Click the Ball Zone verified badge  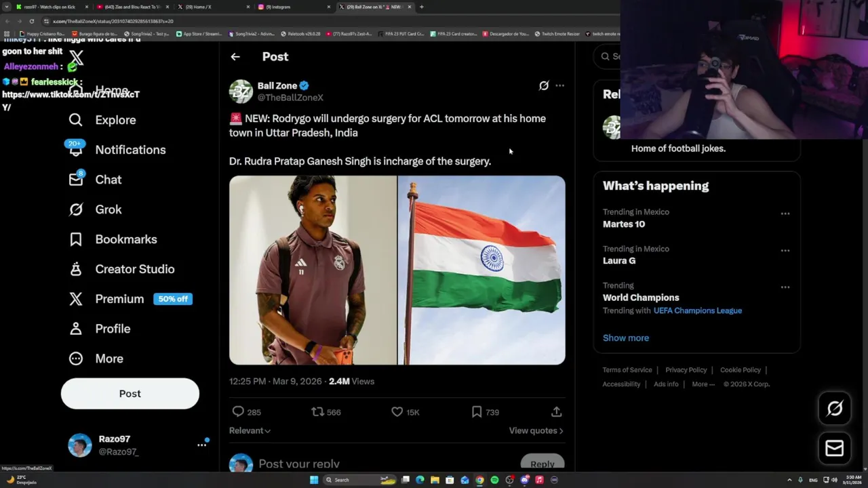[304, 85]
